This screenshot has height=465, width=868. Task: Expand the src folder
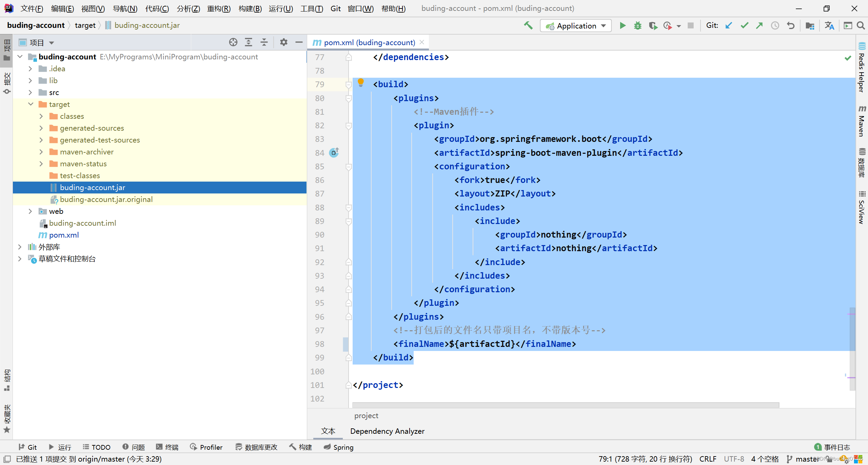coord(31,92)
